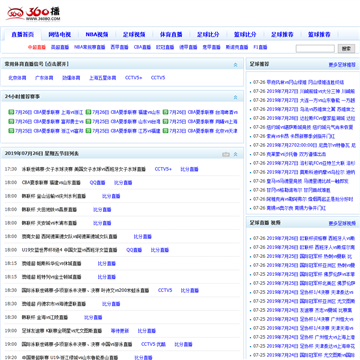This screenshot has width=360, height=360.
Task: Click green icon beside 浙江vs富邦 match
Action: (11, 131)
